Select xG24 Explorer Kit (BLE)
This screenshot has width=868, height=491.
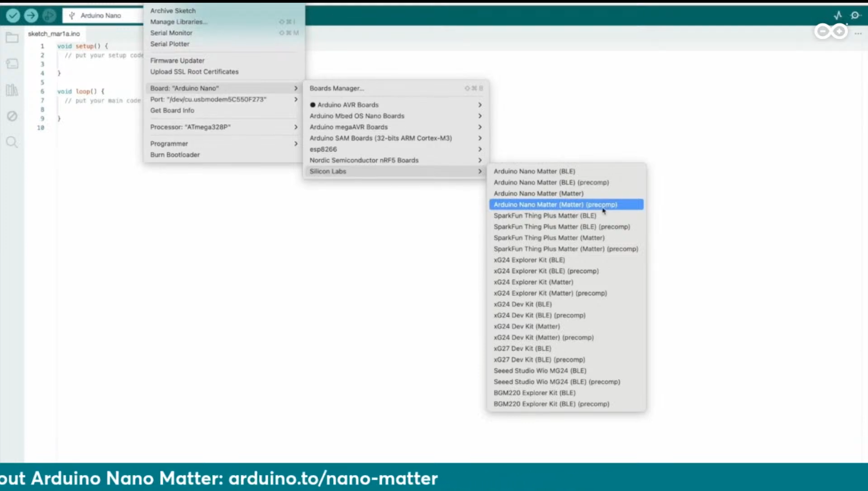(566, 260)
